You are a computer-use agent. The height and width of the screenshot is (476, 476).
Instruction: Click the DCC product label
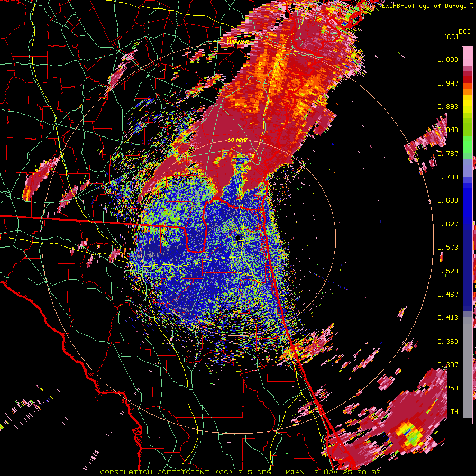coord(464,32)
